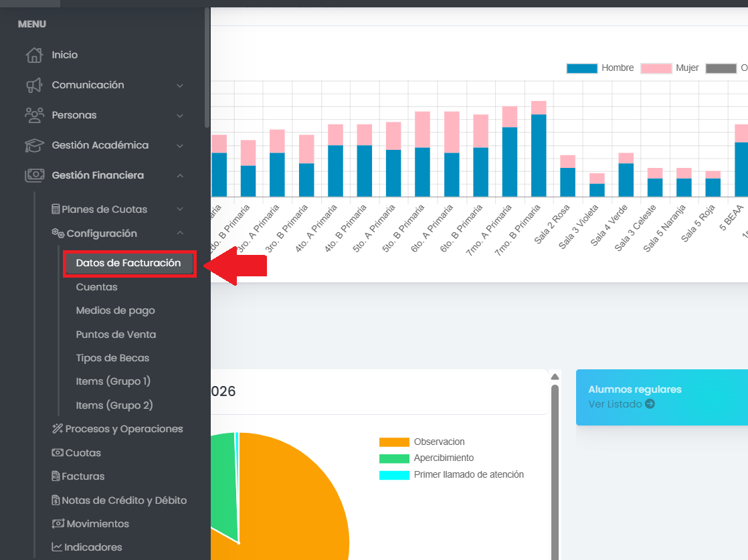Expand the Comunicación menu chevron
The height and width of the screenshot is (560, 748).
tap(180, 86)
